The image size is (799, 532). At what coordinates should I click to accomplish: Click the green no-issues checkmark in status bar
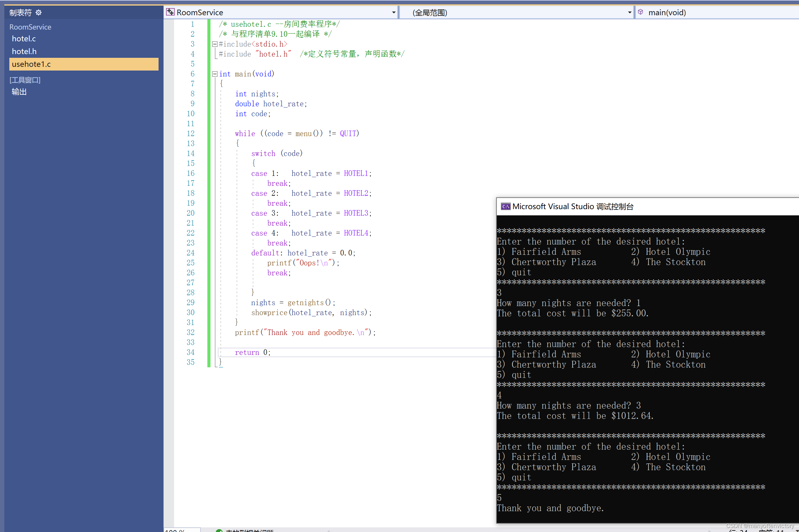(219, 530)
